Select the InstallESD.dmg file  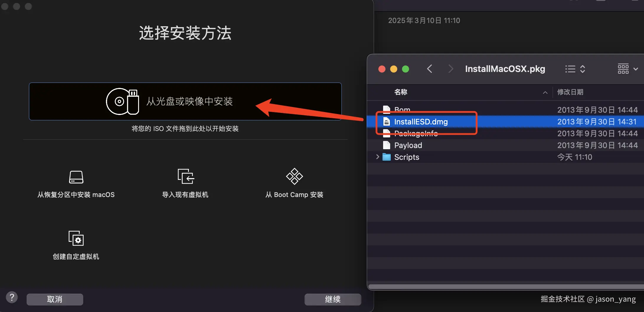(x=505, y=121)
